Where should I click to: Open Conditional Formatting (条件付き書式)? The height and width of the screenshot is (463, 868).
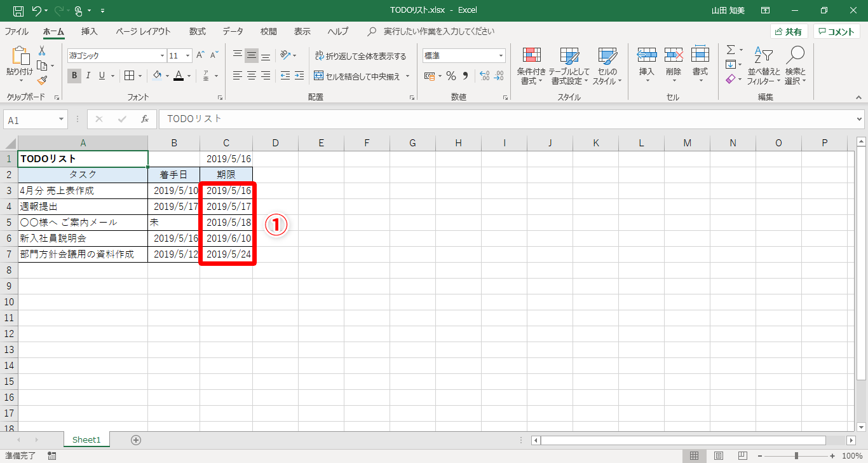click(531, 66)
